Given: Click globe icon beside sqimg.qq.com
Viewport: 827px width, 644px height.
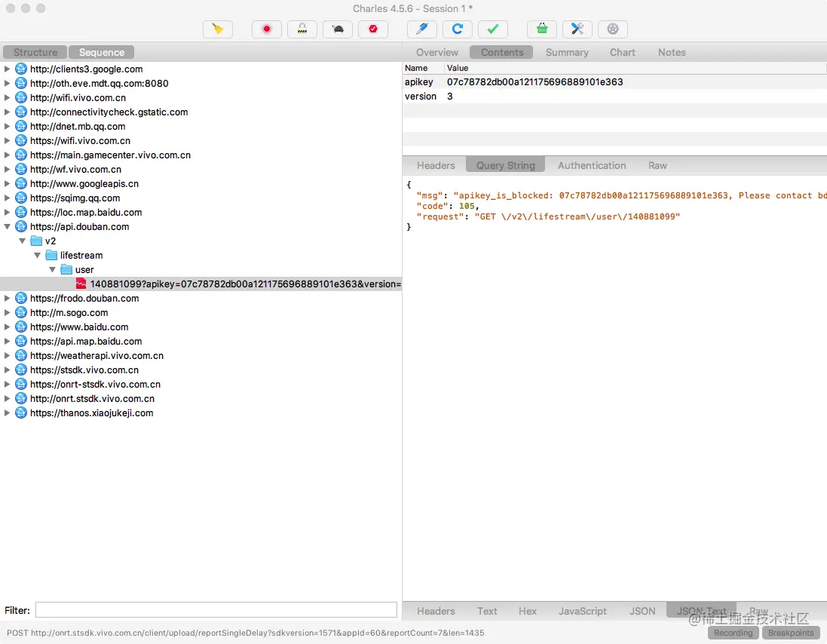Looking at the screenshot, I should coord(20,198).
